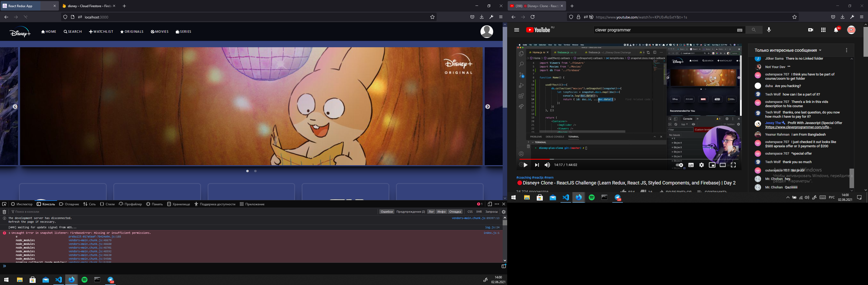
Task: Open YouTube notifications bell
Action: pyautogui.click(x=836, y=30)
